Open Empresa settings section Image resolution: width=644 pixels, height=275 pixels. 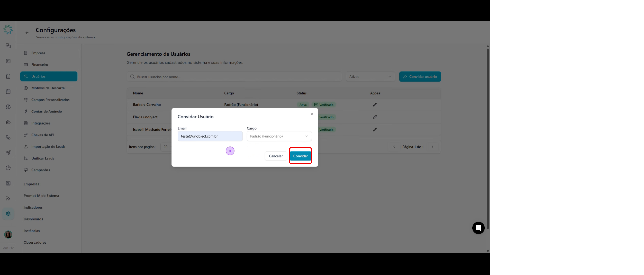click(49, 53)
